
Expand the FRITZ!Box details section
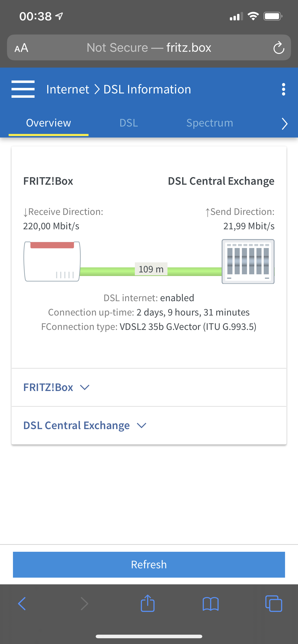click(x=149, y=387)
